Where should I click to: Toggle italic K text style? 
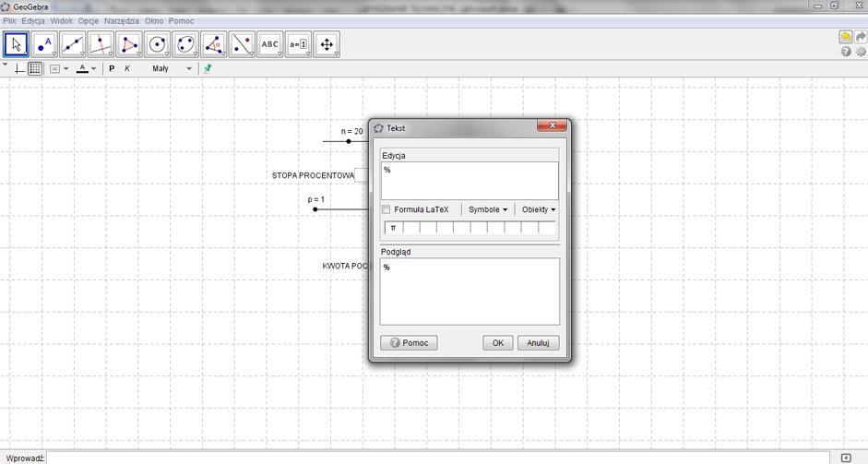[x=127, y=68]
